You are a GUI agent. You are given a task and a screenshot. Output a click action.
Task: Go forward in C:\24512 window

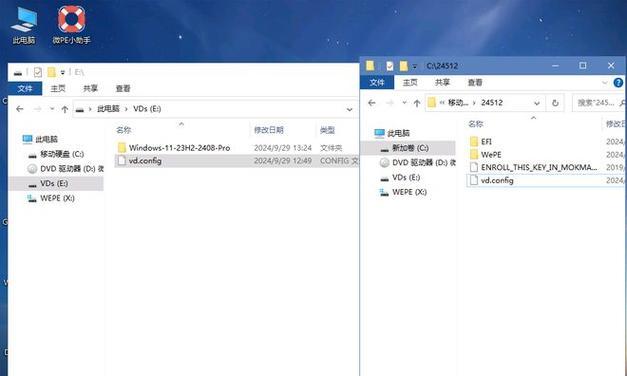(x=389, y=103)
